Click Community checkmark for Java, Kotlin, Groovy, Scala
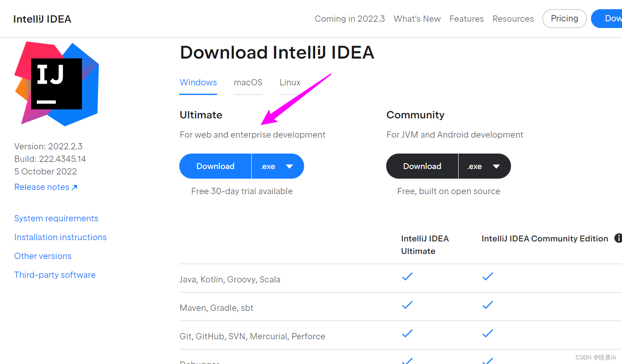The height and width of the screenshot is (364, 622). pyautogui.click(x=488, y=277)
